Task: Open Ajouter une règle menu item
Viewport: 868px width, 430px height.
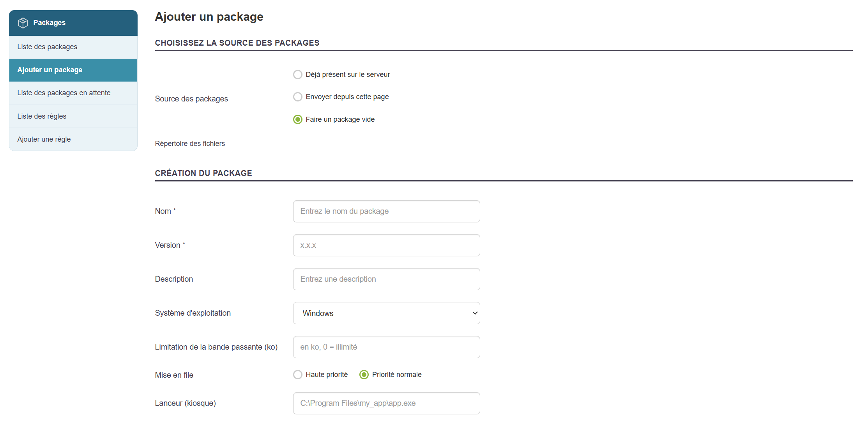Action: (x=44, y=139)
